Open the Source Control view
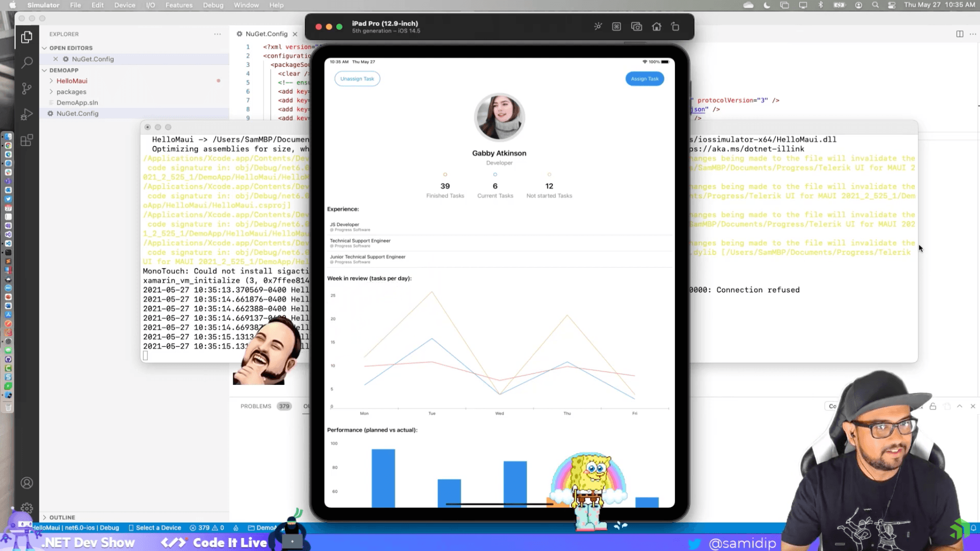This screenshot has height=551, width=980. (27, 88)
